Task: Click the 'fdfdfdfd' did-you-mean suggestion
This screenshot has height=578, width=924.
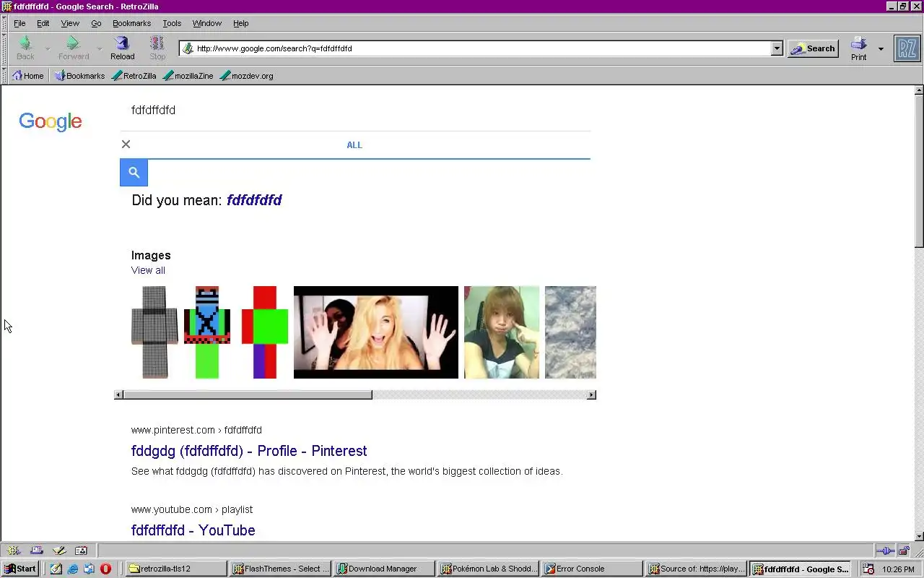Action: pos(254,200)
